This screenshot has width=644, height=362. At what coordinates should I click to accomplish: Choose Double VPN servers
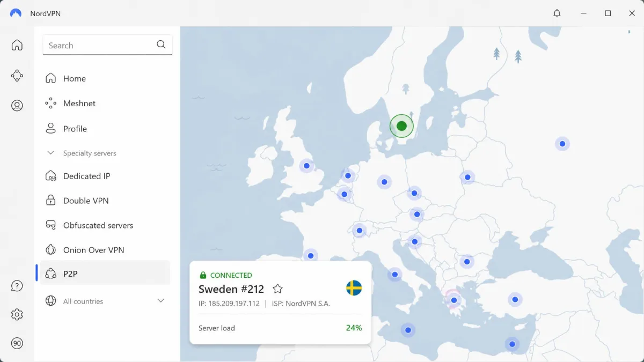(105, 201)
